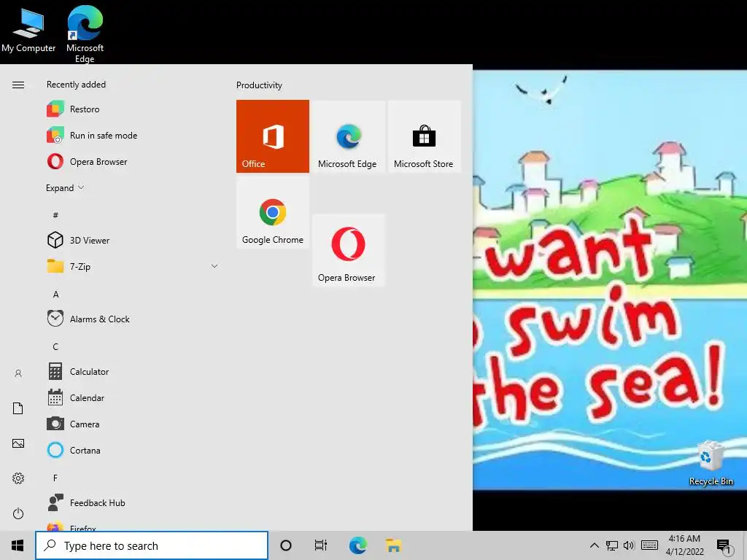The height and width of the screenshot is (560, 747).
Task: Click the Windows Start button
Action: [x=18, y=545]
